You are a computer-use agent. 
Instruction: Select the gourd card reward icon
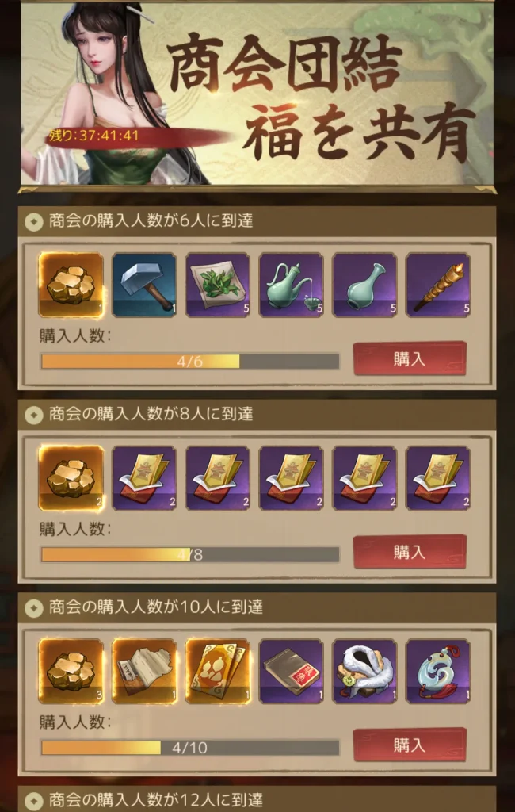pyautogui.click(x=218, y=671)
